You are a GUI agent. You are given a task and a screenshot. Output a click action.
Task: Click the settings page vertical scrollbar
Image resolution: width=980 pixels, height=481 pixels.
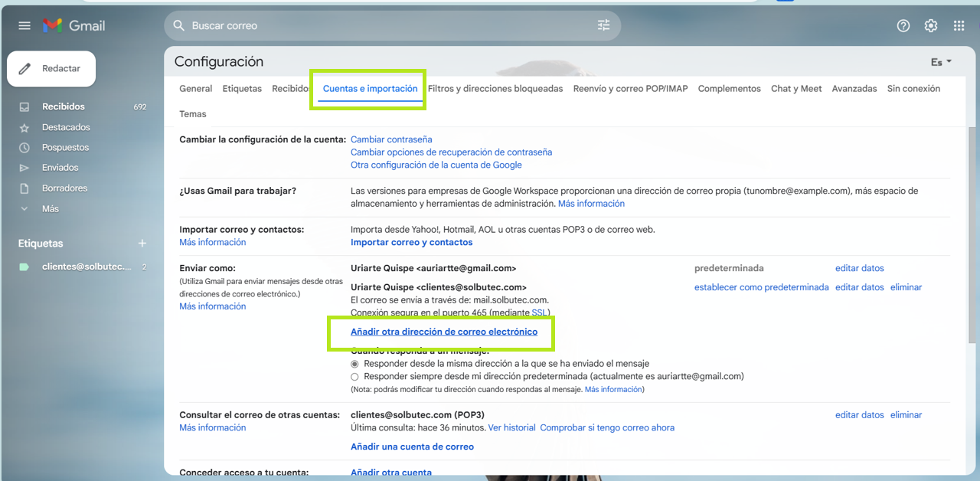(x=972, y=230)
